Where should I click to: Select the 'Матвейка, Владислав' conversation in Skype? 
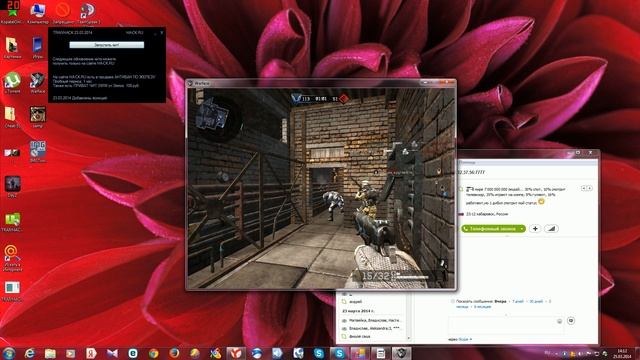pos(373,320)
